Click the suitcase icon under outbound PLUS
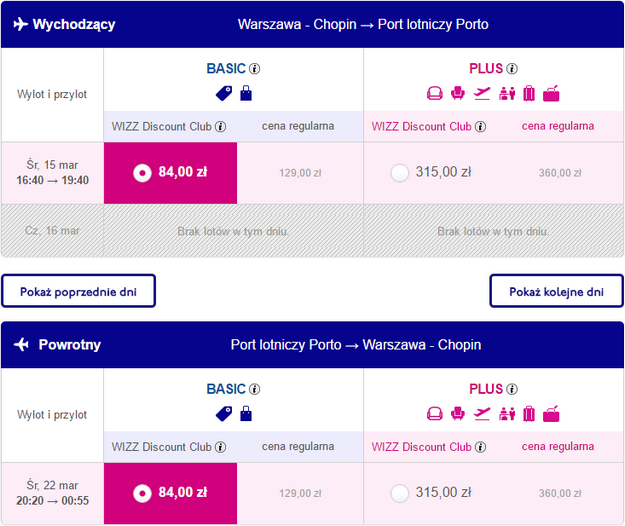The height and width of the screenshot is (526, 625). coord(528,93)
